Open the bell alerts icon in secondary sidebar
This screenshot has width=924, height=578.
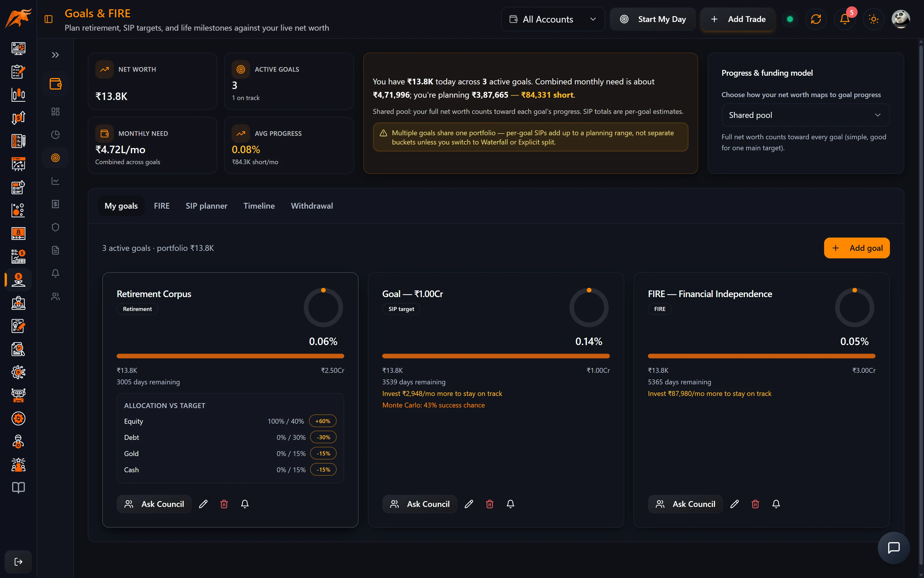pos(55,273)
